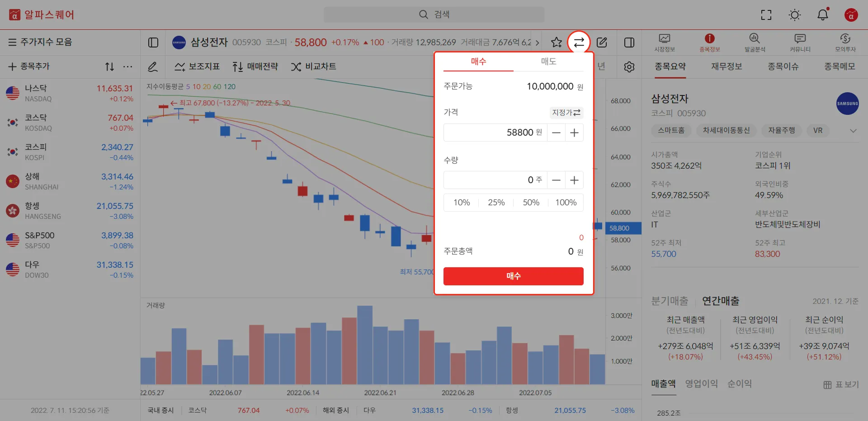Click the price input field
The image size is (868, 421).
coord(495,132)
